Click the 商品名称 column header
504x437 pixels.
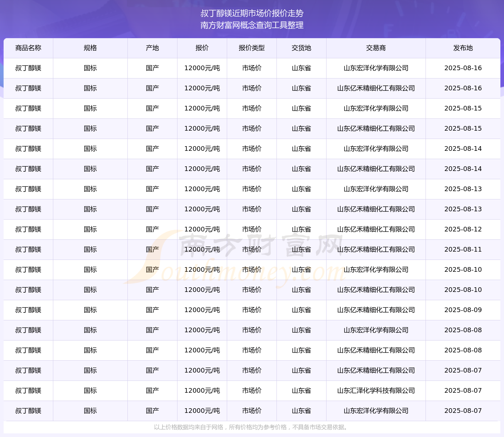point(28,48)
